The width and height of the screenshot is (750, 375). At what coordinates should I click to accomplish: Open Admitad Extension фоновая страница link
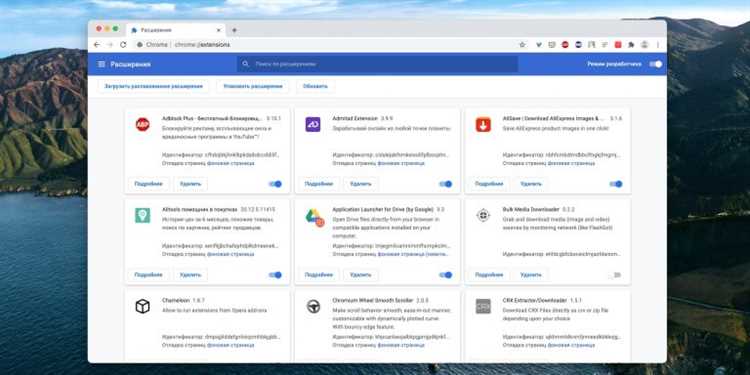pyautogui.click(x=401, y=163)
